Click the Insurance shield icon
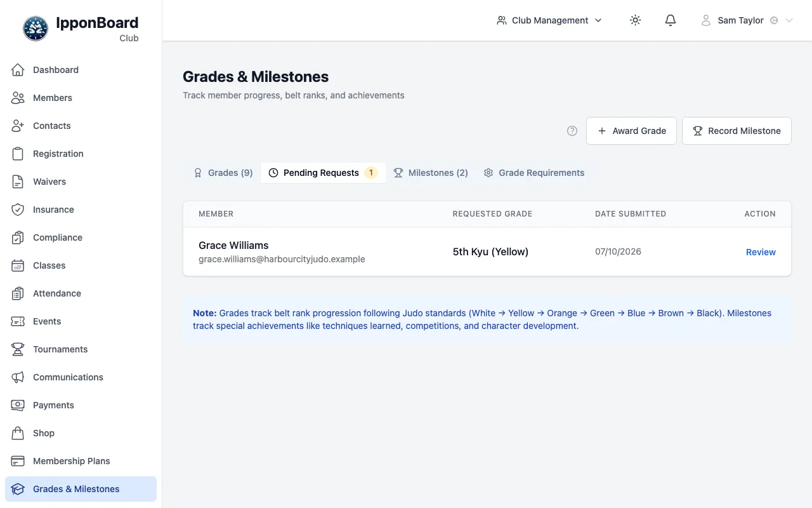812x508 pixels. tap(18, 210)
